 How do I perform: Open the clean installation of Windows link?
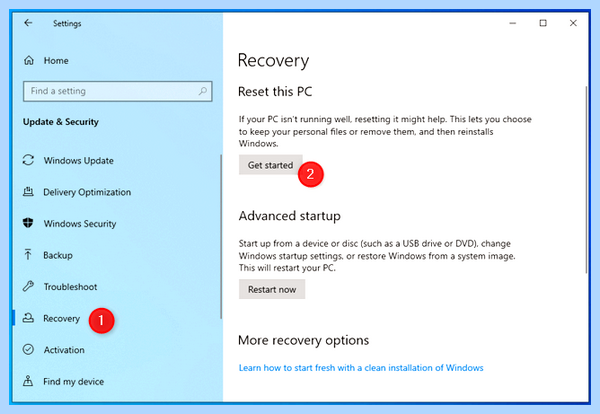[x=361, y=368]
